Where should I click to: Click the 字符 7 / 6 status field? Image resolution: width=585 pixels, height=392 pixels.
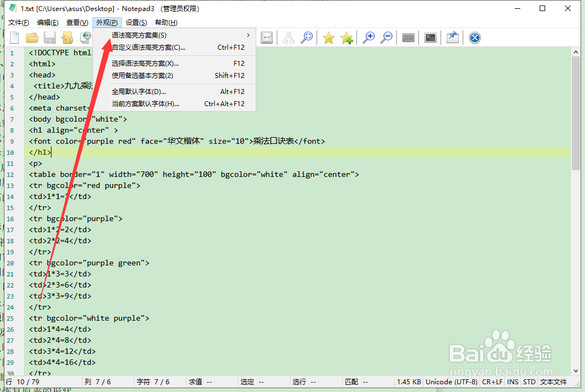tap(160, 382)
